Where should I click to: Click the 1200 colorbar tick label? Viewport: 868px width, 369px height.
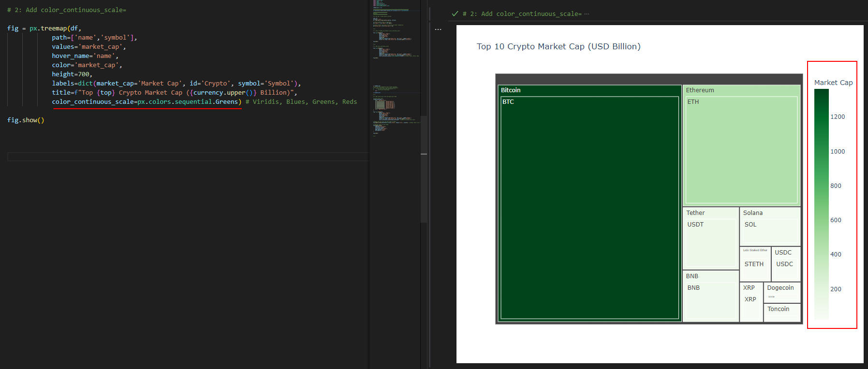(x=838, y=117)
